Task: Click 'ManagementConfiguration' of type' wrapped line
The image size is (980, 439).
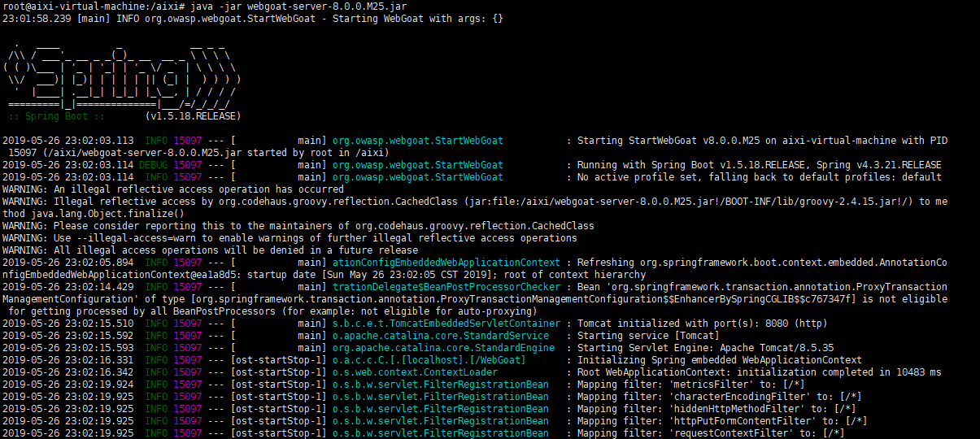Action: tap(474, 299)
